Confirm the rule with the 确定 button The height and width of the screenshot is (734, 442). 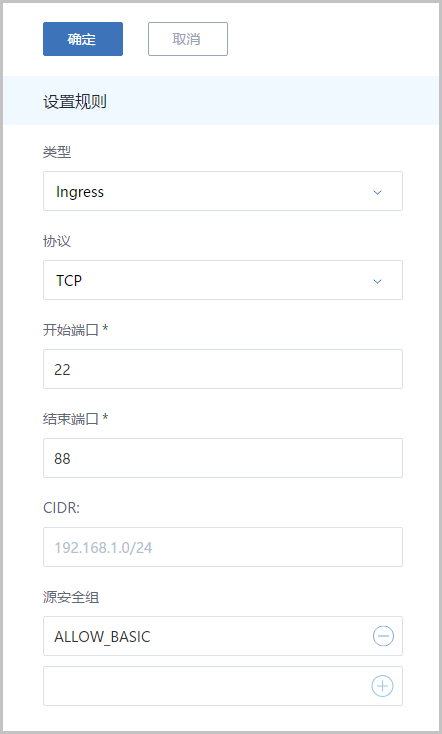point(83,39)
